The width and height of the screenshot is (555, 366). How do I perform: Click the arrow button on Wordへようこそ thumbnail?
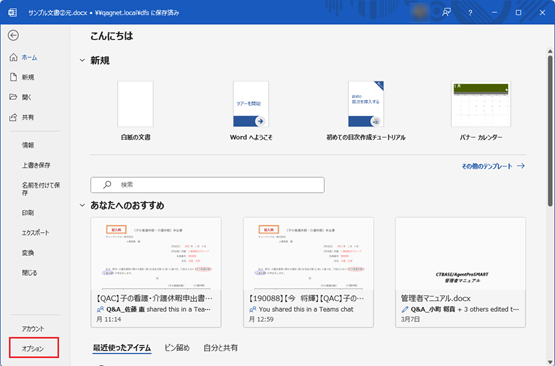coord(261,121)
